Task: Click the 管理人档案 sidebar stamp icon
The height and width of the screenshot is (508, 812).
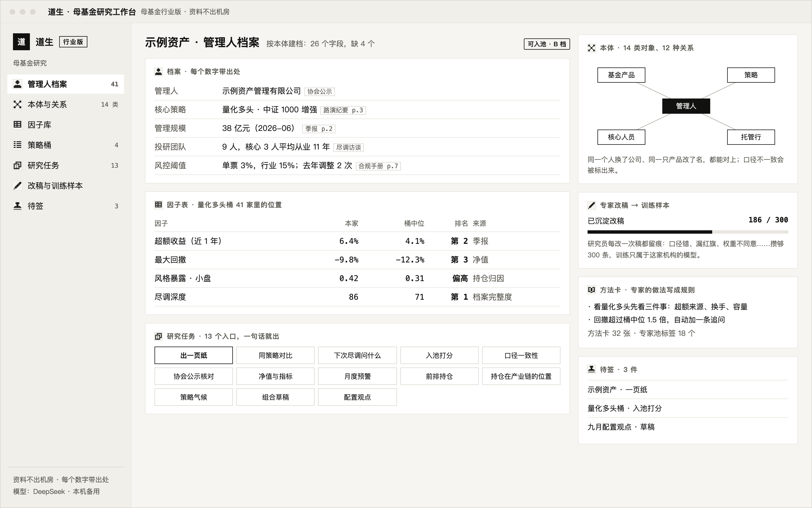Action: 17,84
